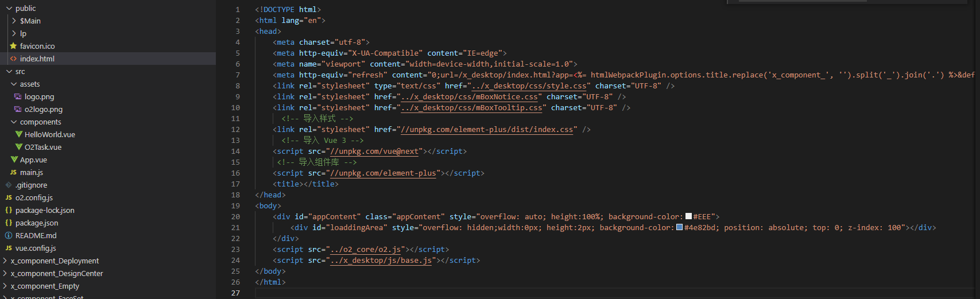Image resolution: width=980 pixels, height=299 pixels.
Task: Click the Vue icon beside HelloWorld.vue
Action: coord(19,134)
